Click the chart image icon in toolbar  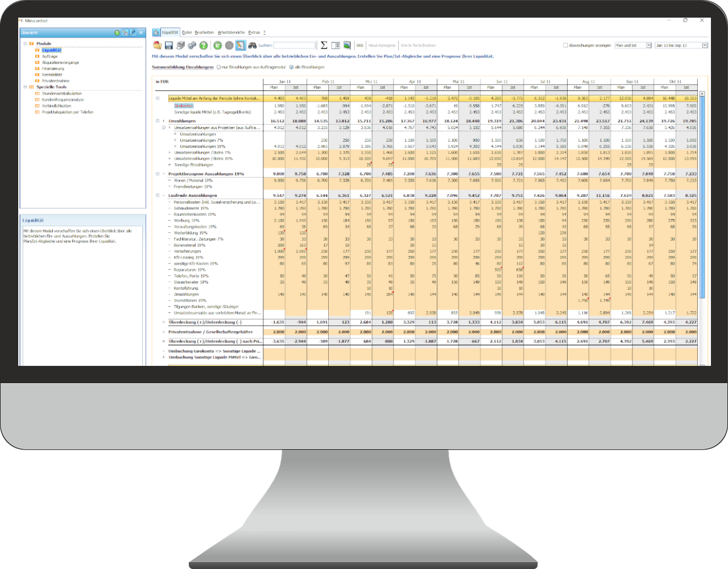346,46
